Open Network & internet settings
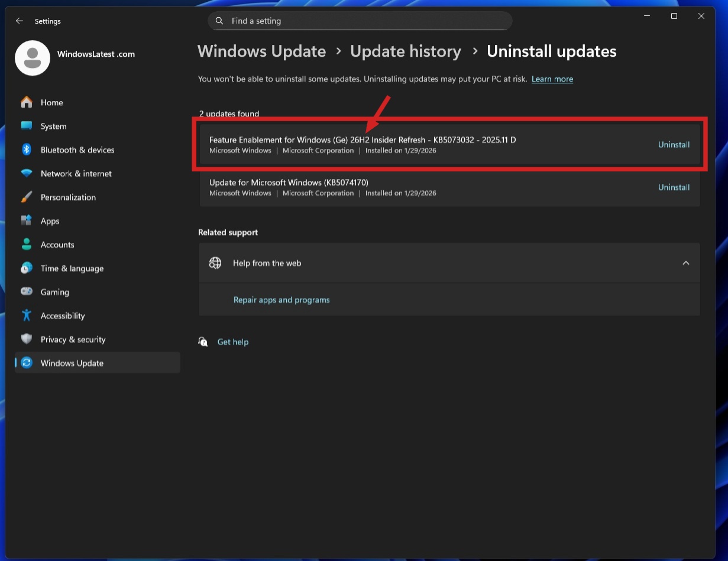Screen dimensions: 728x561 click(76, 173)
